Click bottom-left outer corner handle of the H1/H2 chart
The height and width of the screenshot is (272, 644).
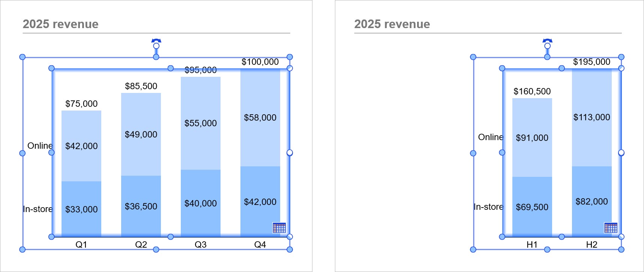coord(473,250)
